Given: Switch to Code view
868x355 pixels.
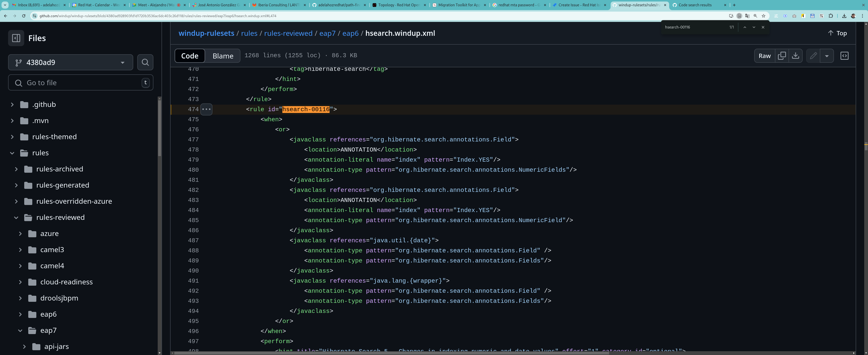Looking at the screenshot, I should 190,56.
